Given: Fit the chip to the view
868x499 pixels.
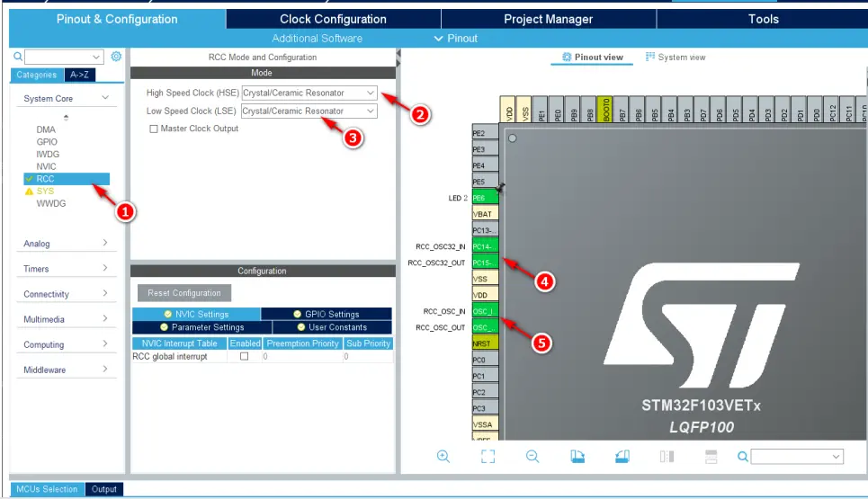Looking at the screenshot, I should click(488, 457).
